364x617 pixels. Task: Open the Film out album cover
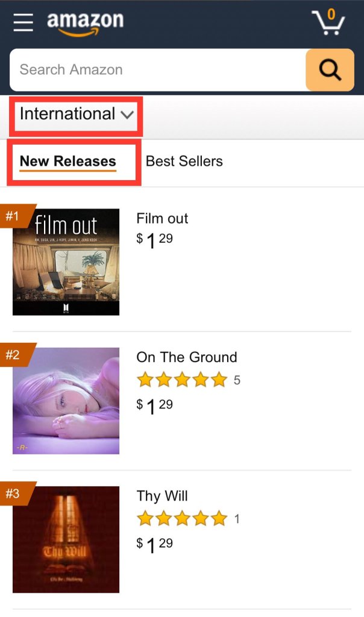click(66, 262)
